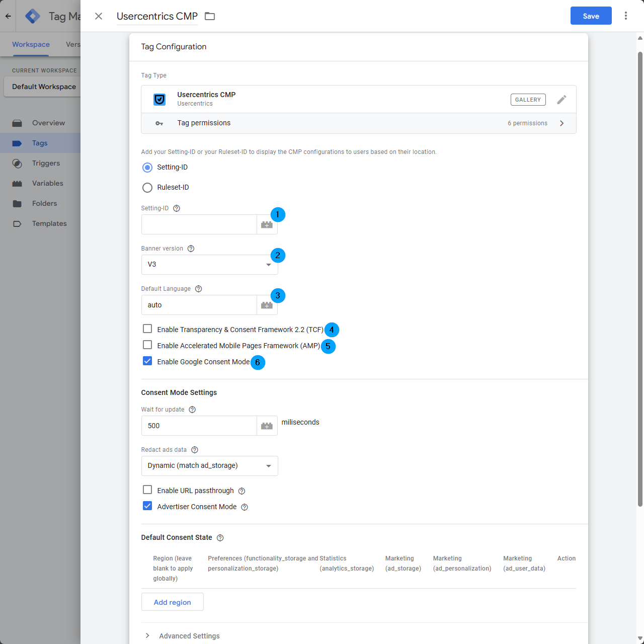Click the variable picker icon beside Default Language
The height and width of the screenshot is (644, 644).
[267, 305]
